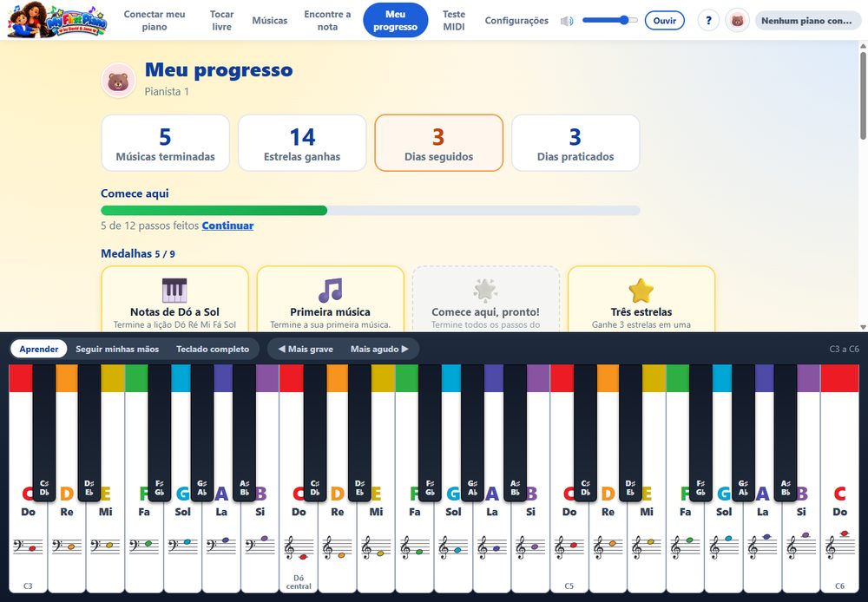The width and height of the screenshot is (868, 602).
Task: Select the Seguir minhas mãos mode
Action: pyautogui.click(x=117, y=349)
